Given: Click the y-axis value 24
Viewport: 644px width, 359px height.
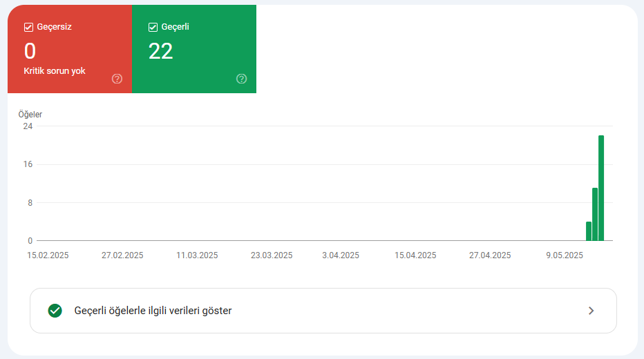Looking at the screenshot, I should (x=28, y=126).
